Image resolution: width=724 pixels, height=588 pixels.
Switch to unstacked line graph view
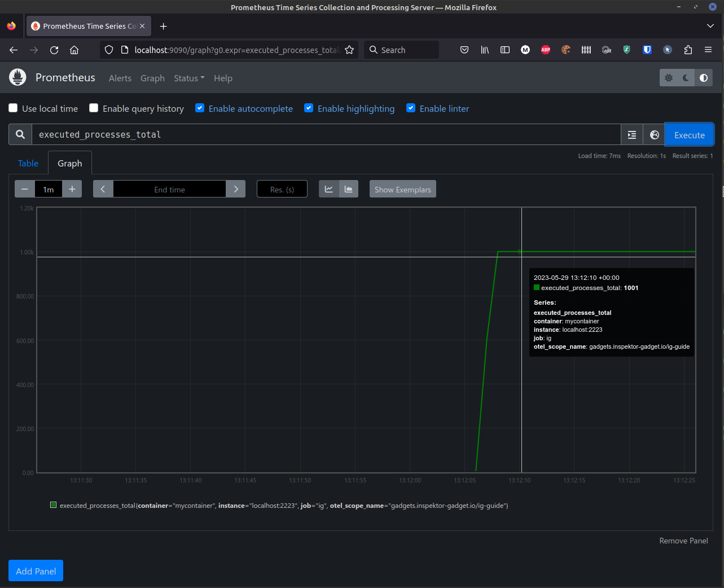(x=329, y=189)
